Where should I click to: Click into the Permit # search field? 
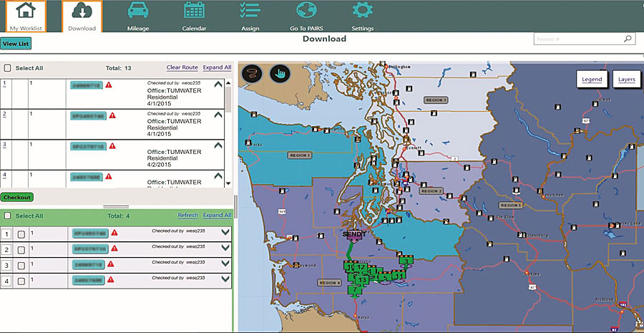pyautogui.click(x=578, y=39)
